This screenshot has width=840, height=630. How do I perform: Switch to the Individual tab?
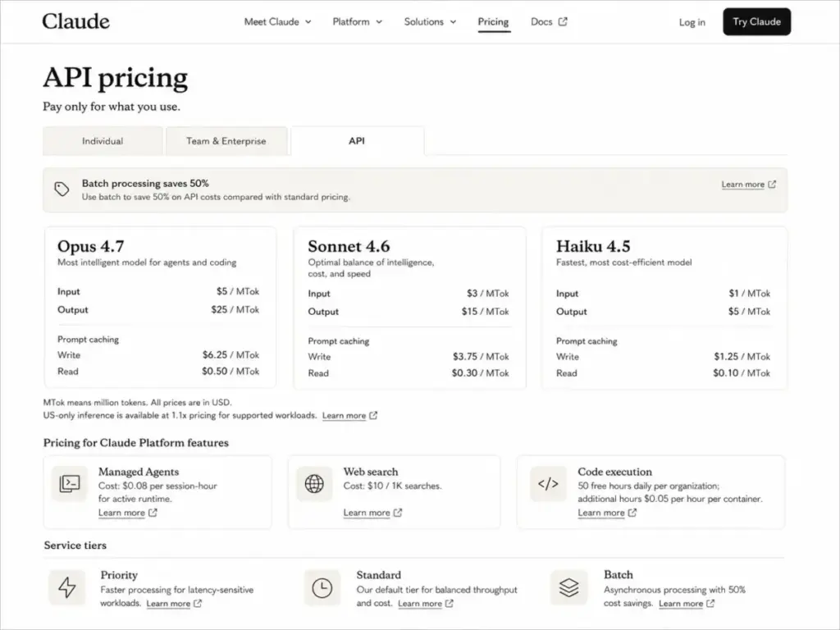(x=103, y=141)
